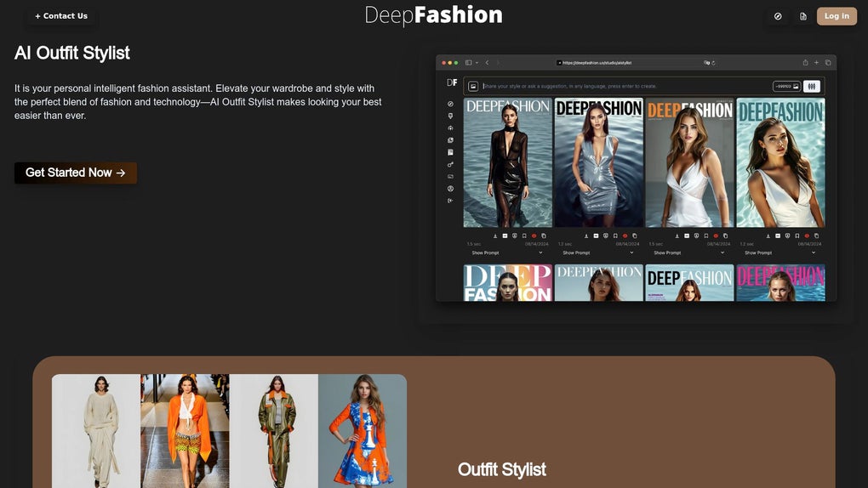Click the book icon in studio preview sidebar
This screenshot has height=488, width=868.
450,152
